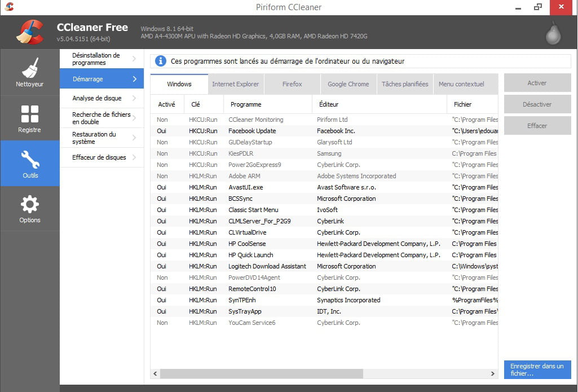The height and width of the screenshot is (392, 578).
Task: Switch to the Windows tab
Action: 179,84
